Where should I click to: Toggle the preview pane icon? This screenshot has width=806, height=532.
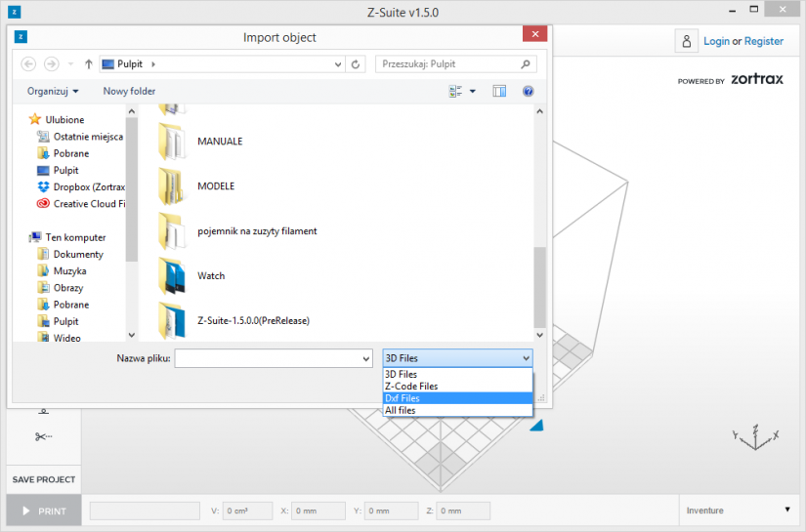(x=499, y=92)
